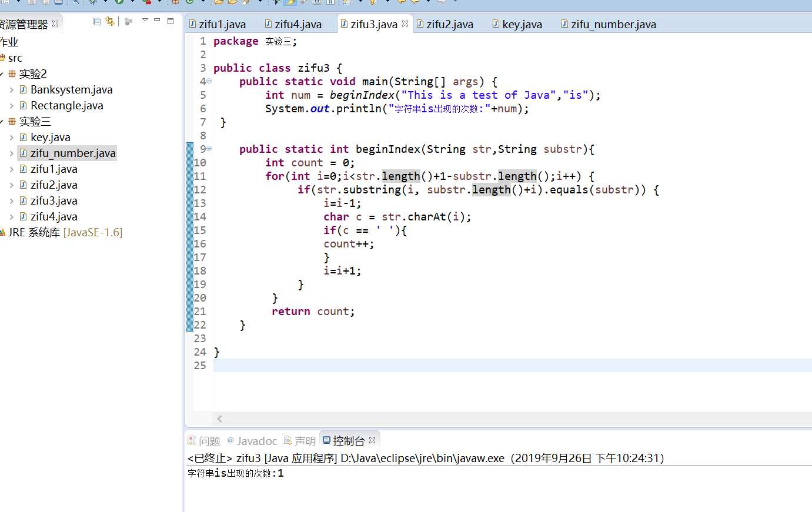Expand zifu_number.java node in the tree
Screen dimensions: 812x512
(11, 153)
